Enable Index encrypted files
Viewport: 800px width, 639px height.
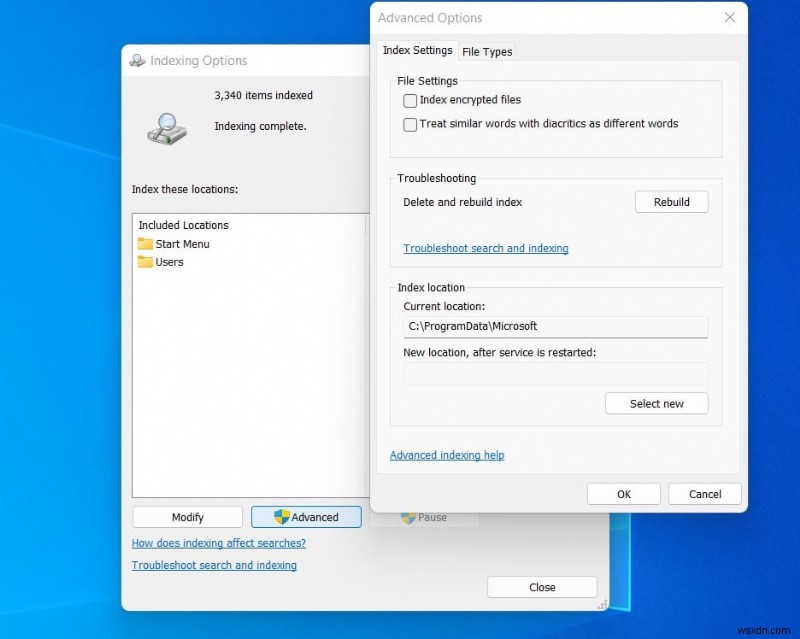tap(410, 100)
